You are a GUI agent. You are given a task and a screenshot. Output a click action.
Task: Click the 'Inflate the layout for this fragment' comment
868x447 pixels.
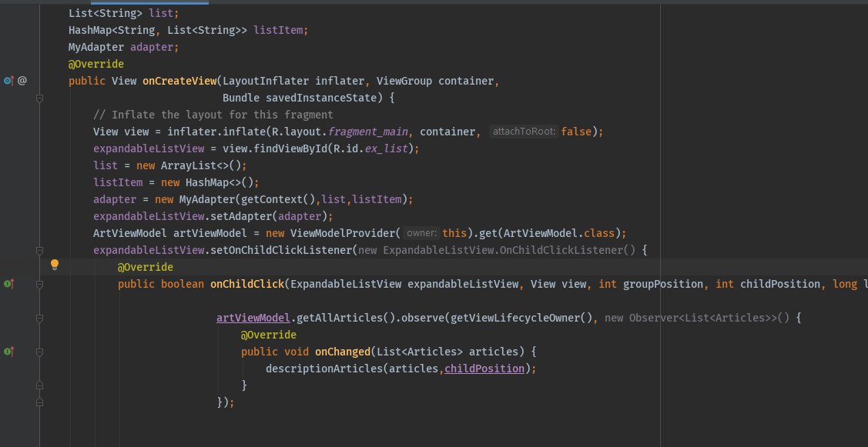[x=213, y=115]
